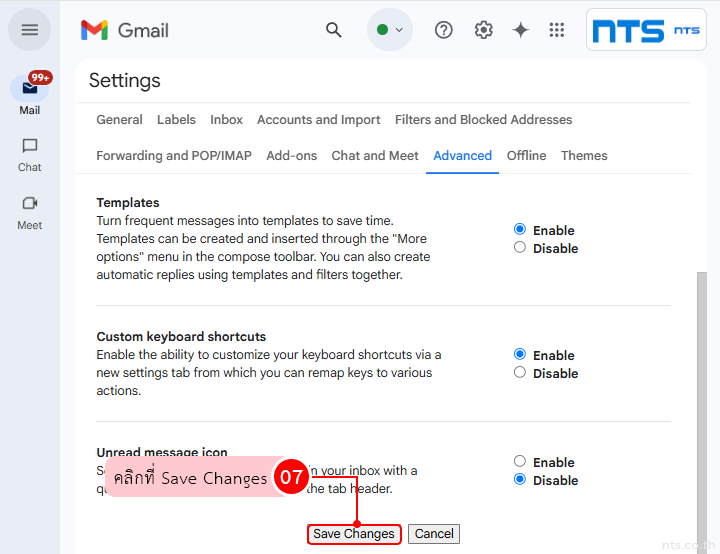The width and height of the screenshot is (720, 554).
Task: Open the Support help icon
Action: click(444, 30)
